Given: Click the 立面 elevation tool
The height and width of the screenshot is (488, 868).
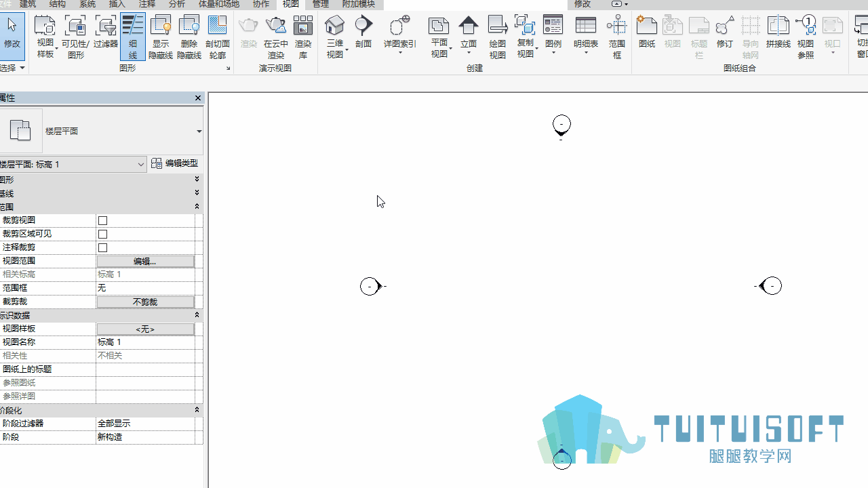Looking at the screenshot, I should pyautogui.click(x=469, y=34).
